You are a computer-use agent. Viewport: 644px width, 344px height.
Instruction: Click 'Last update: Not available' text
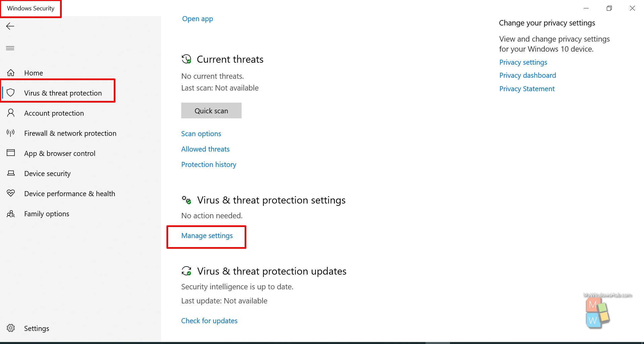(x=224, y=301)
